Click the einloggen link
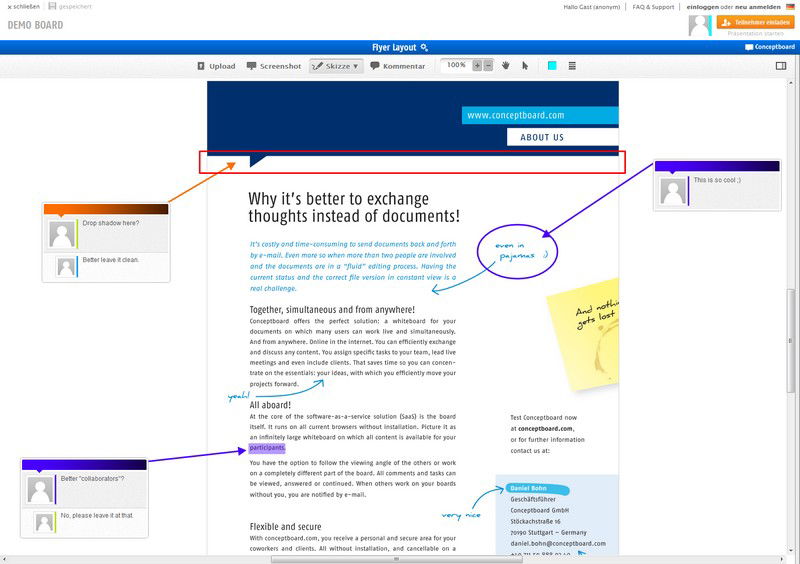This screenshot has width=800, height=564. (702, 7)
